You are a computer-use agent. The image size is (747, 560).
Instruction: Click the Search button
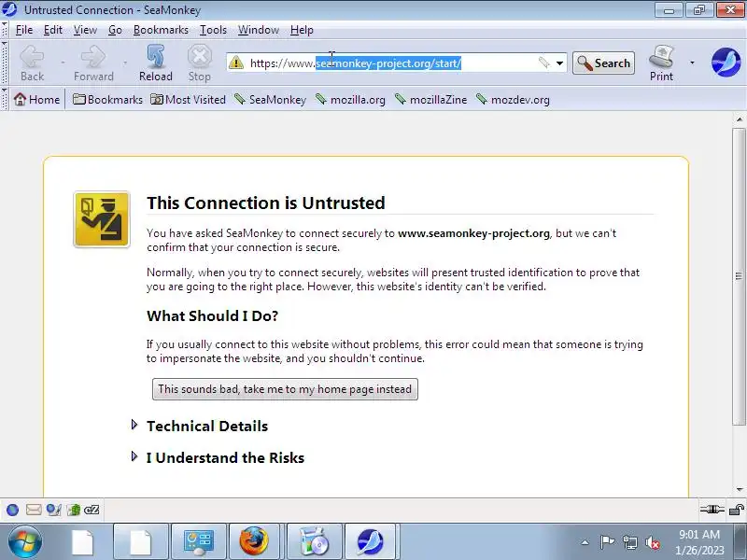[603, 63]
